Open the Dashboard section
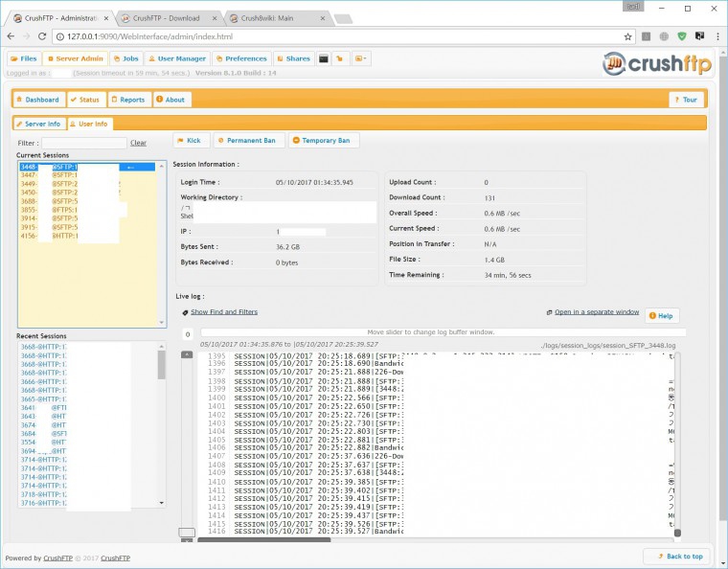Screen dimensions: 728x569 coord(38,100)
